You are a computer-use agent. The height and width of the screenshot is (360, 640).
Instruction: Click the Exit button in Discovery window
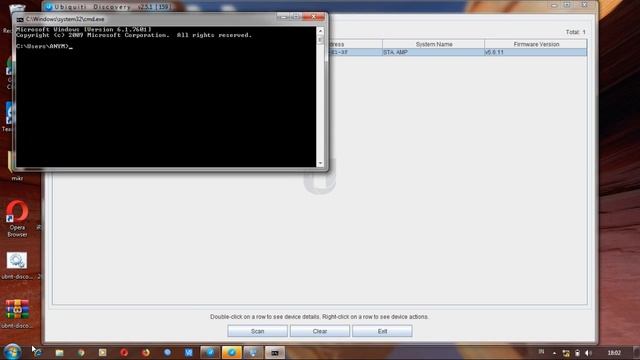(x=382, y=331)
